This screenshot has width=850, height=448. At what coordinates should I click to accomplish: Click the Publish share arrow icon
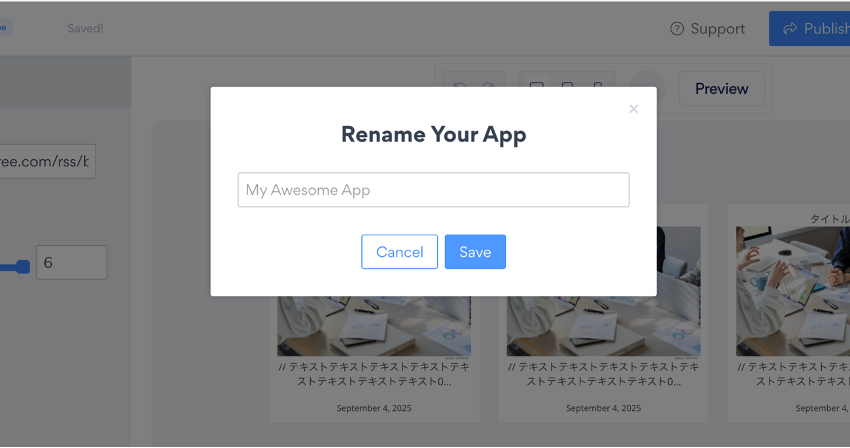click(790, 28)
